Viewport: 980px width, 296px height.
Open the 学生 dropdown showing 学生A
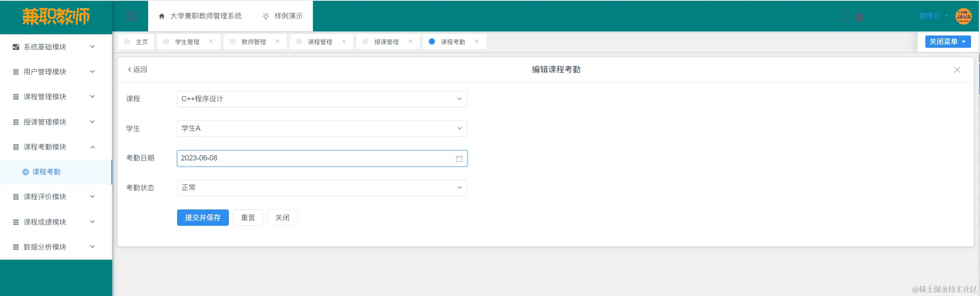[x=322, y=129]
